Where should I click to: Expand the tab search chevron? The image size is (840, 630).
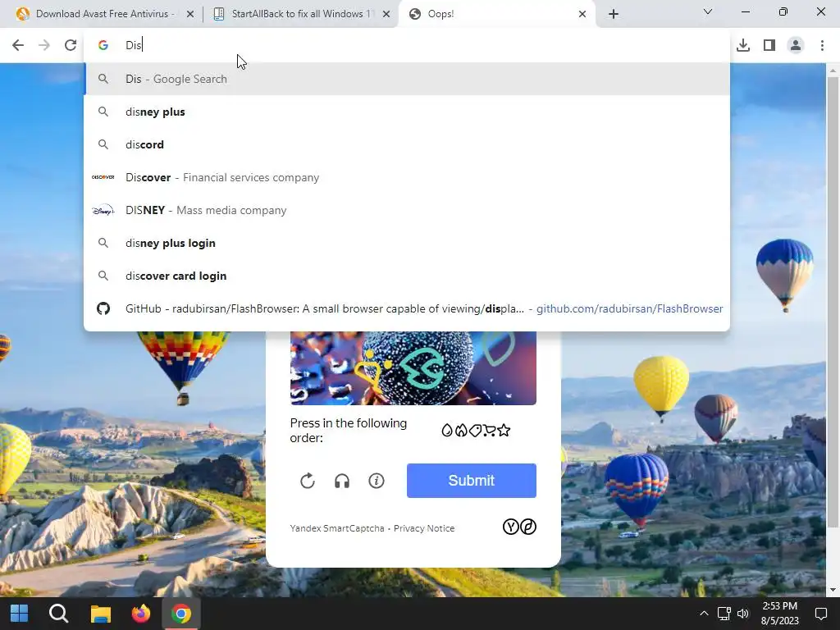click(x=708, y=11)
